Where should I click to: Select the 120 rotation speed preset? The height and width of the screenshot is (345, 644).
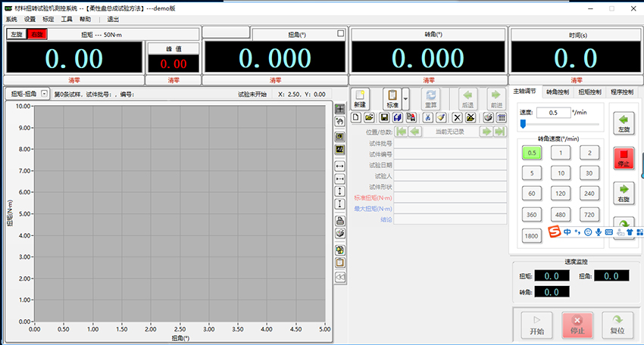point(560,194)
